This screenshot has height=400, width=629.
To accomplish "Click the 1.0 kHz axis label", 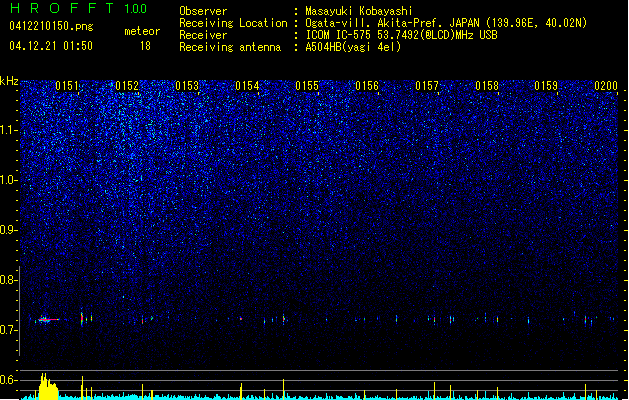I will tap(8, 180).
